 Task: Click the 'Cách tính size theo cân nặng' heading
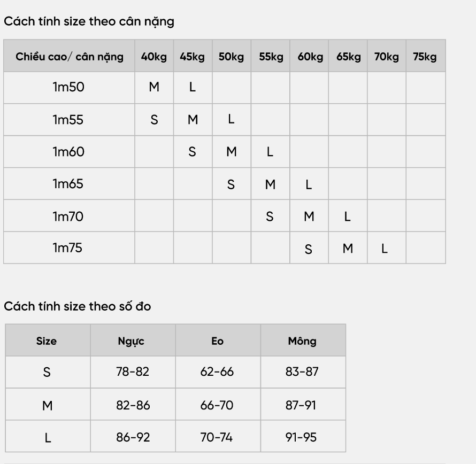point(89,21)
